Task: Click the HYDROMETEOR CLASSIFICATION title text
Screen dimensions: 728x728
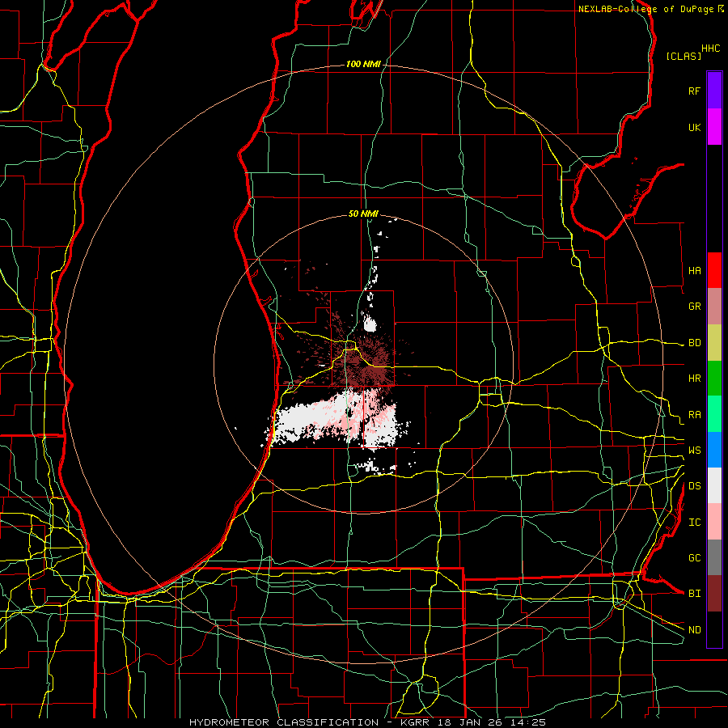Action: (x=284, y=722)
